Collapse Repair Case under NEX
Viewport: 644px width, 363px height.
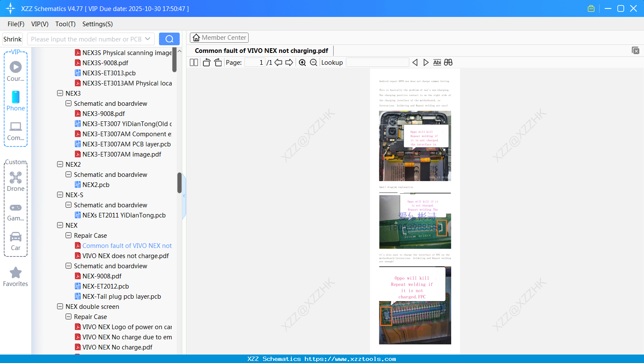(69, 235)
